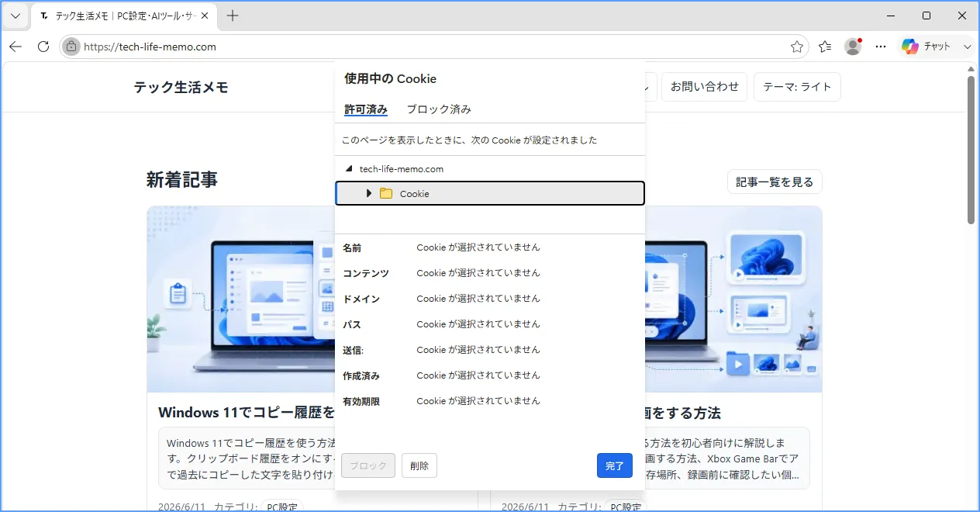Click the 名前 field label

click(352, 248)
